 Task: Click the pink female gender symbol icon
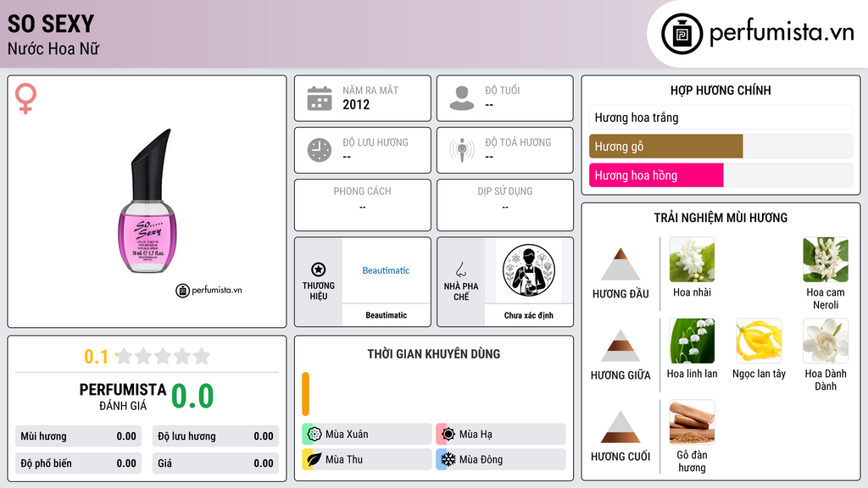tap(25, 98)
